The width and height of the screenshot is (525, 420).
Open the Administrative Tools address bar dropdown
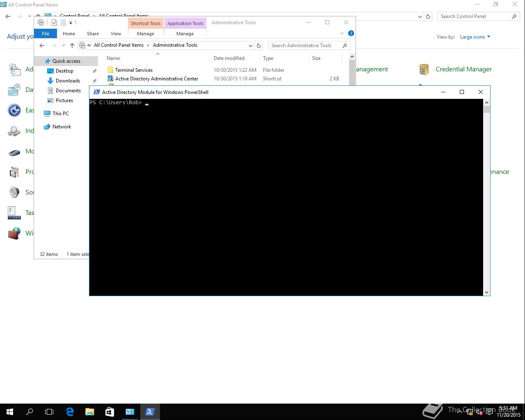[250, 46]
